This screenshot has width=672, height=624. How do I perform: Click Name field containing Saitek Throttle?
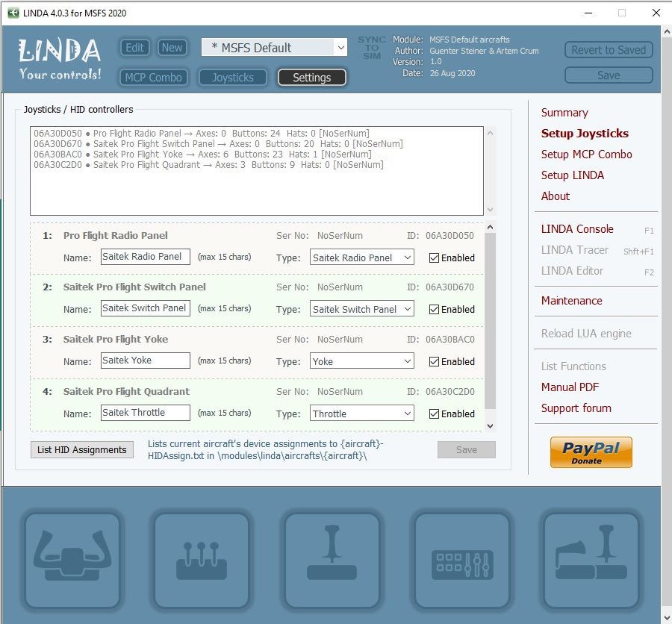pos(146,413)
